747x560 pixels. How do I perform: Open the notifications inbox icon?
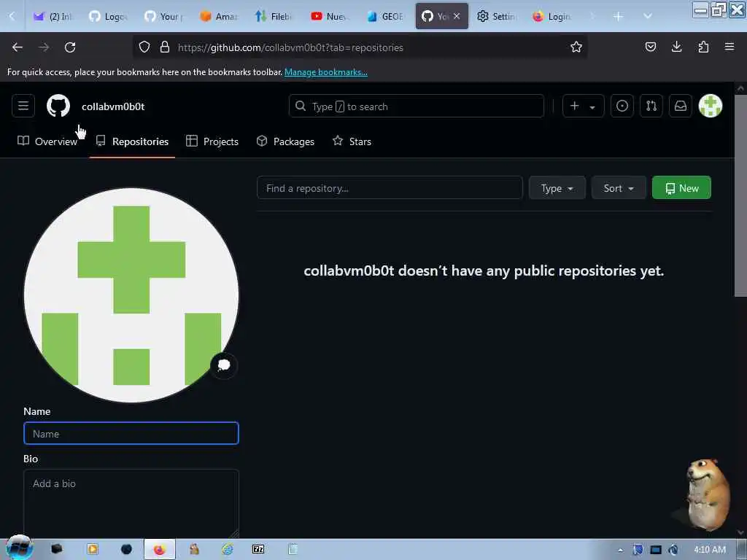[681, 106]
